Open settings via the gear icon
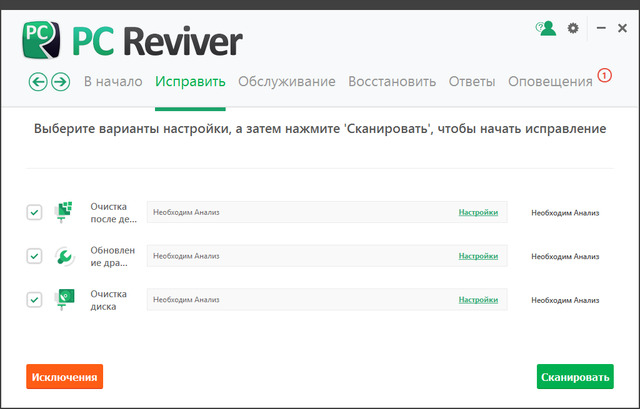 click(x=573, y=29)
